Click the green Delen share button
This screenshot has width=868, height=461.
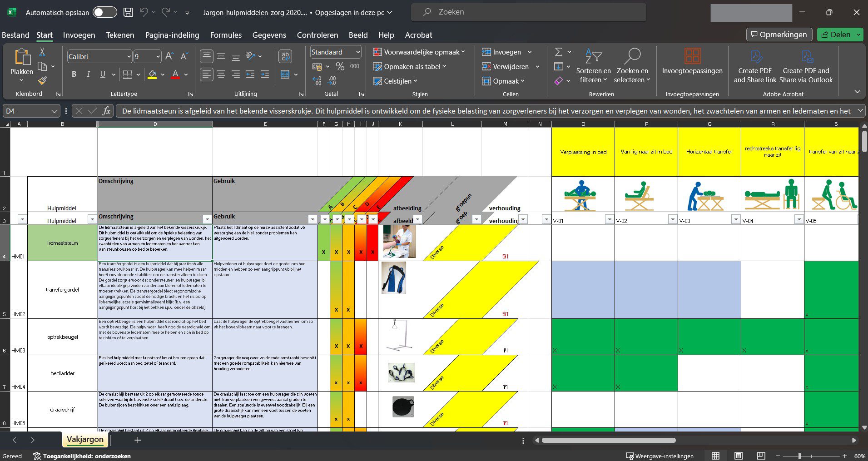836,35
